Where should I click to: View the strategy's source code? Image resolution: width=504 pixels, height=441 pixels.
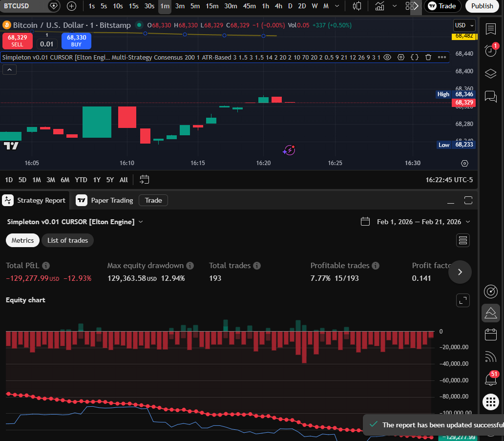(x=415, y=57)
